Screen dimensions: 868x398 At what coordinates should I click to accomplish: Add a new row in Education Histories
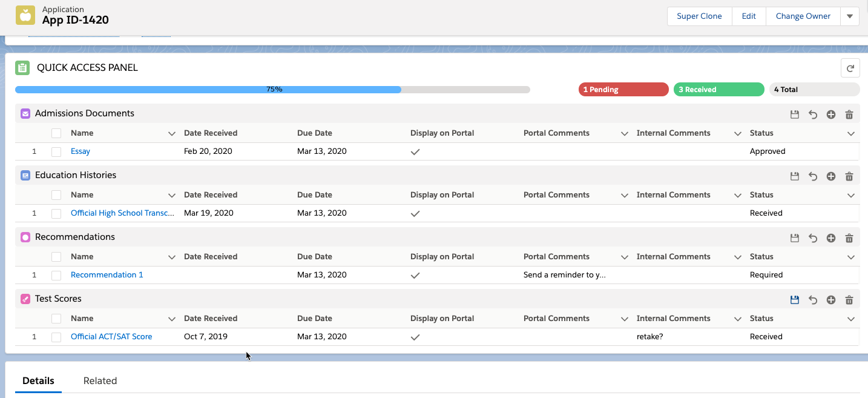pyautogui.click(x=831, y=176)
